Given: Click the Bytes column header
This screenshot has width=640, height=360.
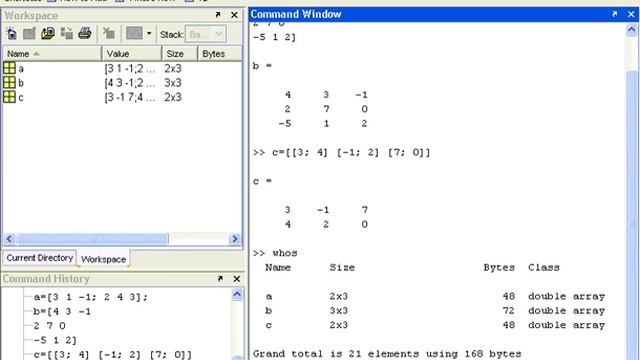Looking at the screenshot, I should (220, 54).
